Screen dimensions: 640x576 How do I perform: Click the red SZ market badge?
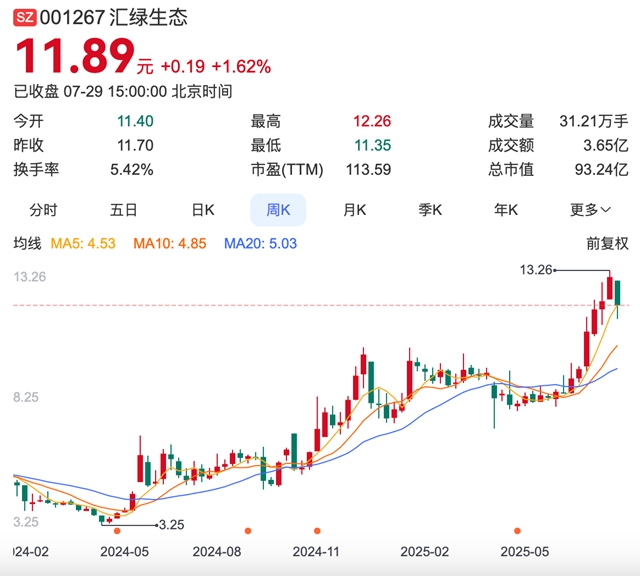[24, 18]
